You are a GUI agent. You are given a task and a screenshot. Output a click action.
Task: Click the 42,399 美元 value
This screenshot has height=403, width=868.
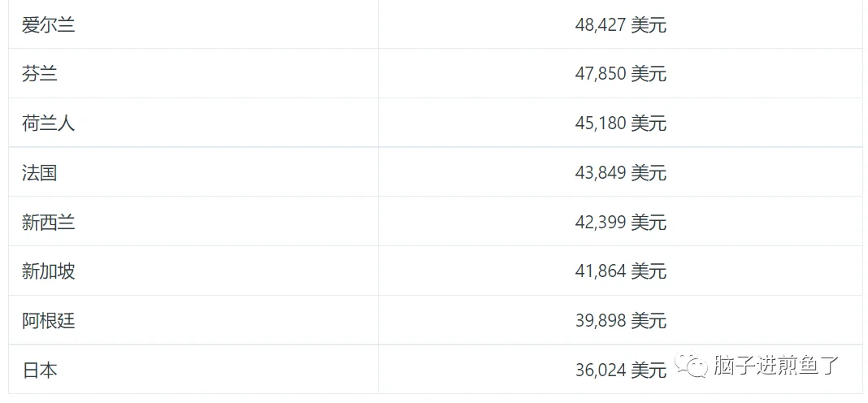coord(621,222)
